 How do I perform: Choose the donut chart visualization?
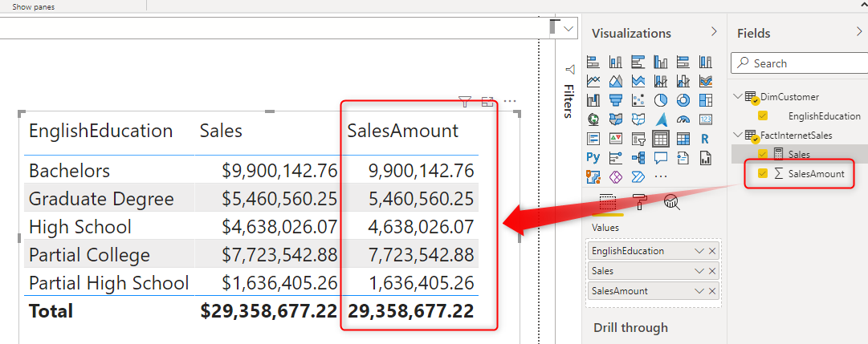click(x=683, y=100)
